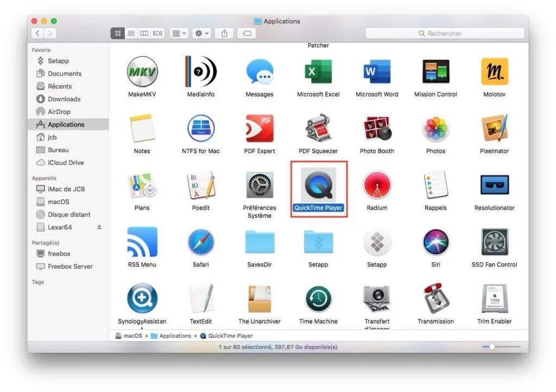This screenshot has height=392, width=556.
Task: Select SSD Fan Control icon
Action: [494, 242]
